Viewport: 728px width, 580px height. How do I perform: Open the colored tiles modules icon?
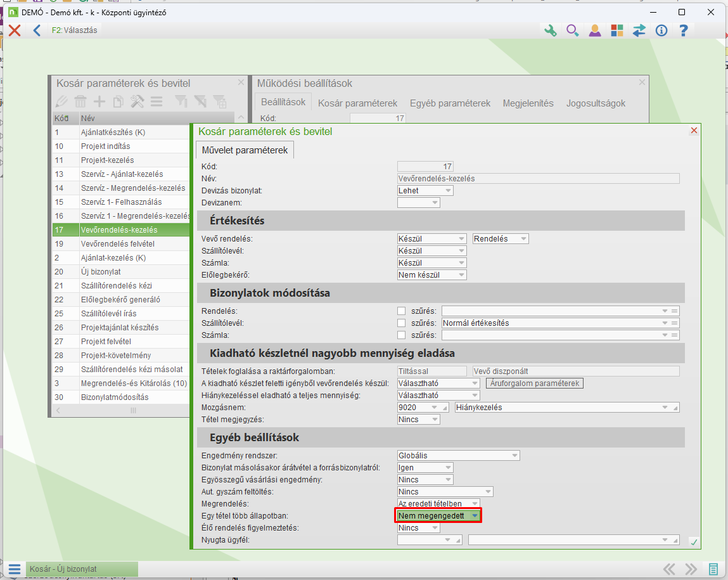[617, 30]
